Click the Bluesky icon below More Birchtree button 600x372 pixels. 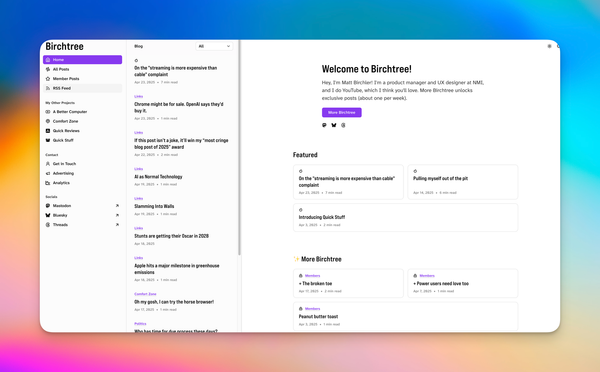tap(334, 125)
